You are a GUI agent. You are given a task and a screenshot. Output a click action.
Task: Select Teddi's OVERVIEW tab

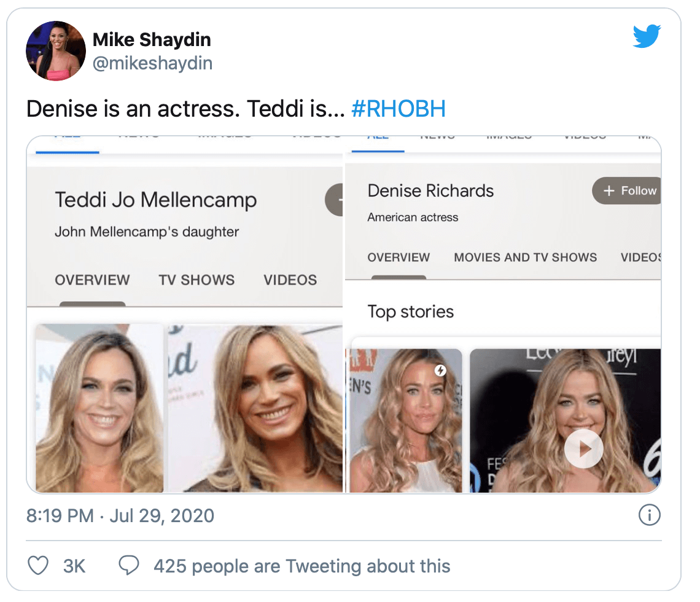[x=92, y=280]
